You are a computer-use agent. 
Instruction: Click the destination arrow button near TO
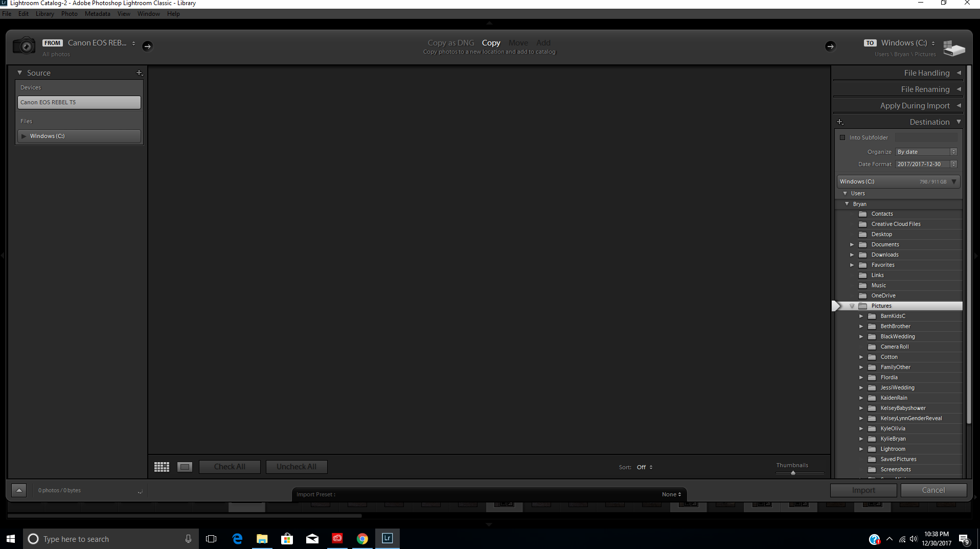coord(830,46)
